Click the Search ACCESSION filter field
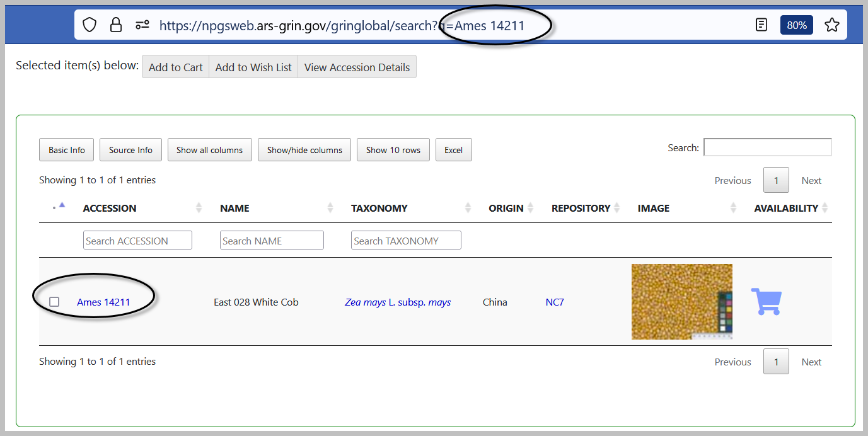This screenshot has height=436, width=868. click(137, 240)
